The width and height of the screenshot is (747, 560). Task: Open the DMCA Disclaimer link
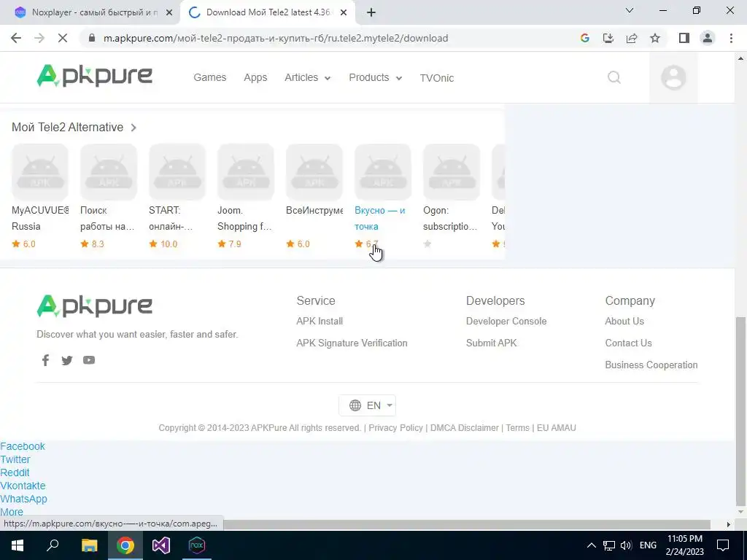click(x=465, y=427)
